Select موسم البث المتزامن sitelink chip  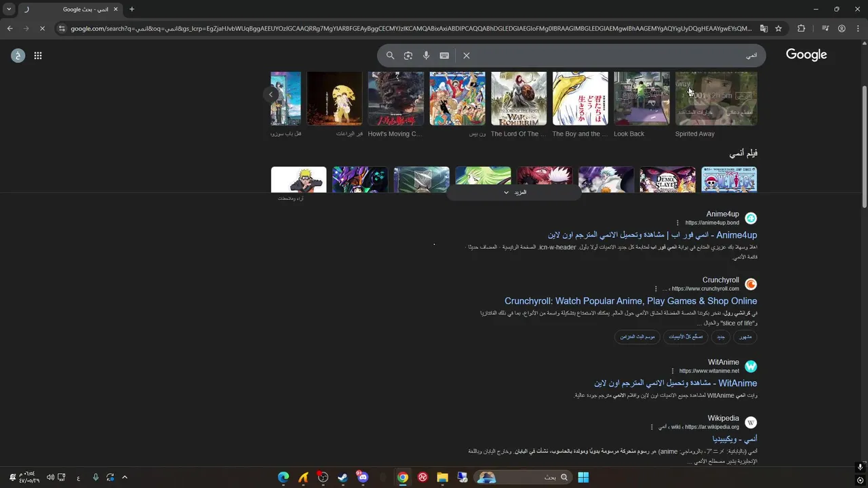[x=637, y=337]
